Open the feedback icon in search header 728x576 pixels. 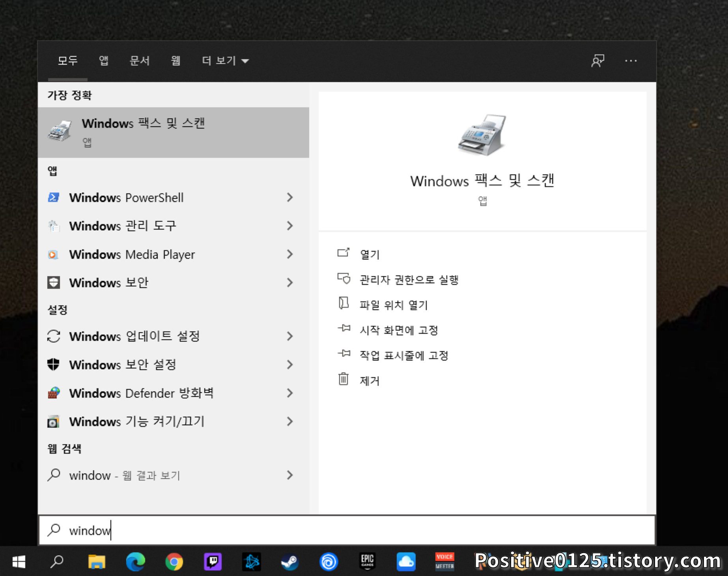pyautogui.click(x=598, y=61)
